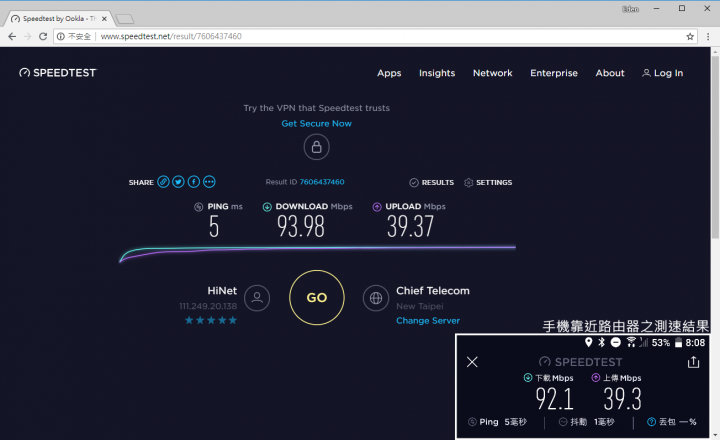Click the site info icon in address bar

(x=61, y=36)
